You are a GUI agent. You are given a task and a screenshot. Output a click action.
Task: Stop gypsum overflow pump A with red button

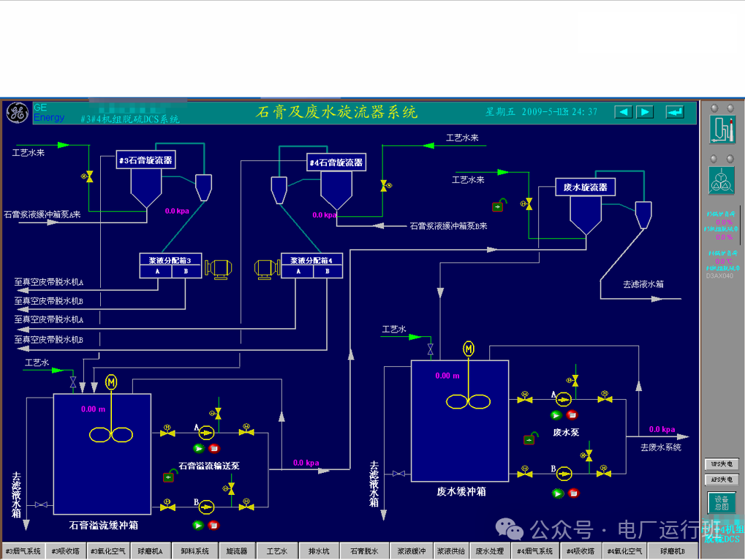click(213, 448)
